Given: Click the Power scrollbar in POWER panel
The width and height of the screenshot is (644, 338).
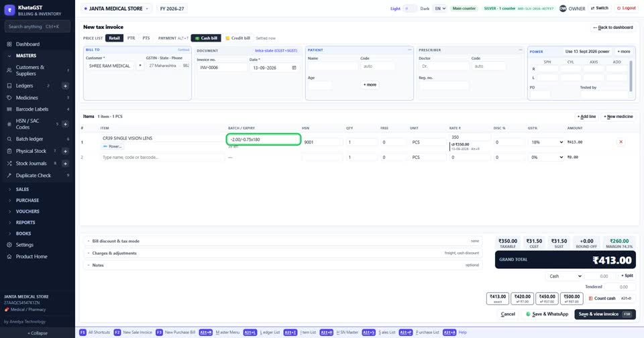Looking at the screenshot, I should tap(631, 76).
